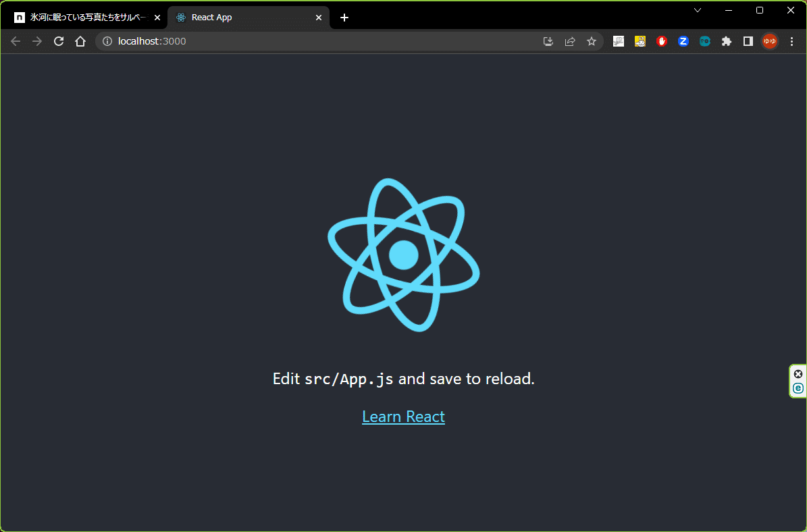The image size is (807, 532).
Task: Go back with the browser back arrow
Action: point(16,41)
